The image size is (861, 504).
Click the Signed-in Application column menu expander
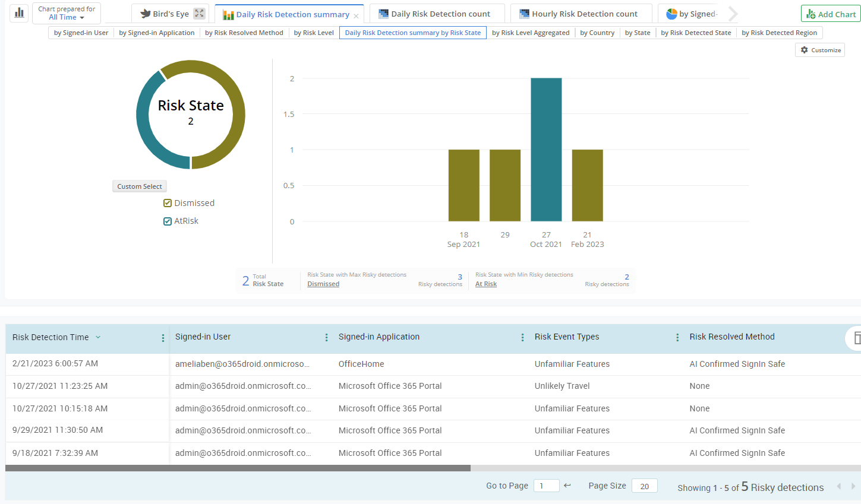pyautogui.click(x=522, y=337)
